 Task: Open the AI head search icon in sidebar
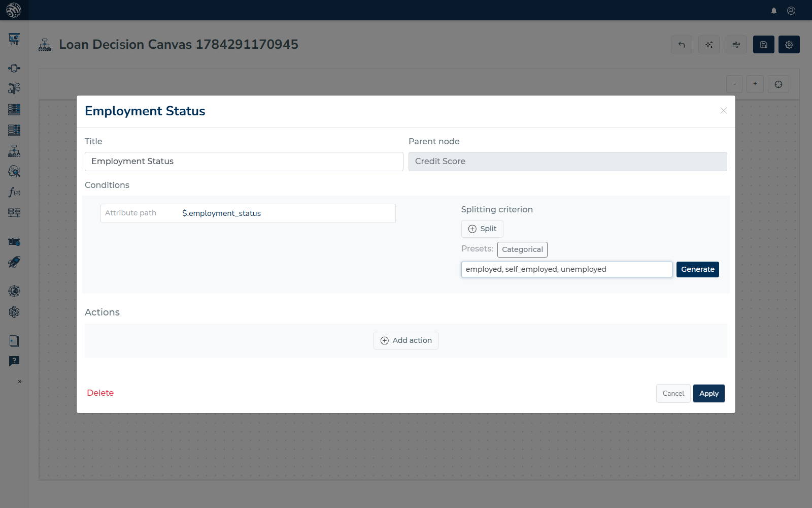pos(14,172)
